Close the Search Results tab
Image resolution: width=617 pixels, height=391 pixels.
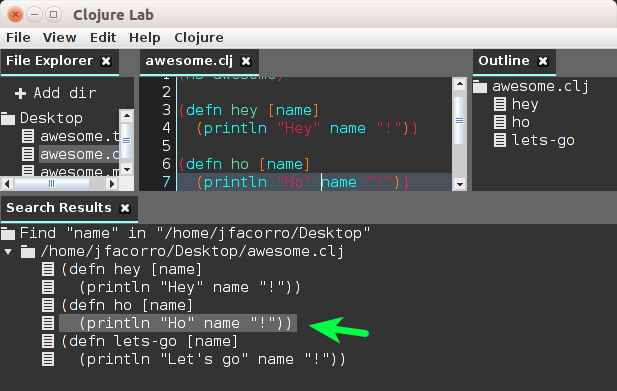click(x=125, y=208)
